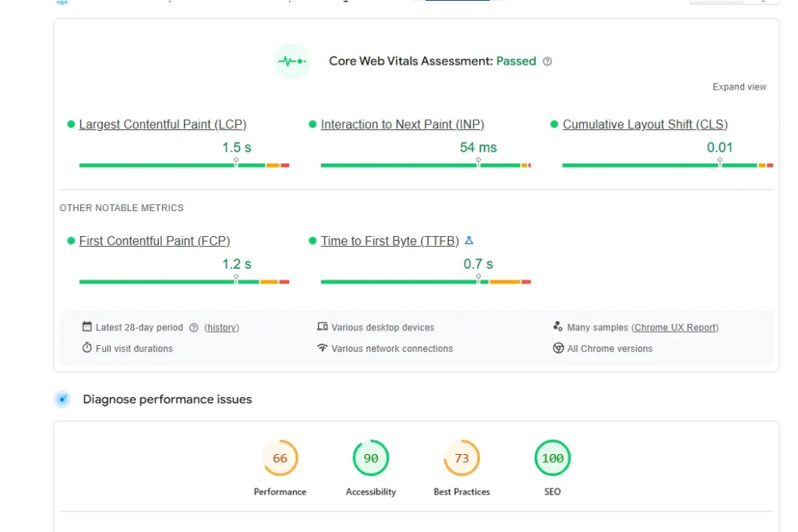Open the Cumulative Layout Shift metric link
The width and height of the screenshot is (798, 532).
646,124
